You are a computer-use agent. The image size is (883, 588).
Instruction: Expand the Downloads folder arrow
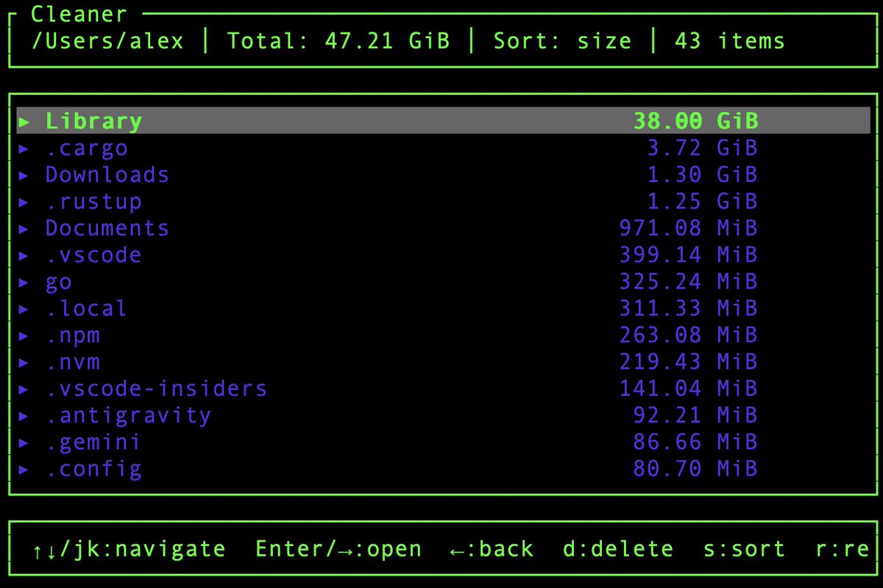24,174
